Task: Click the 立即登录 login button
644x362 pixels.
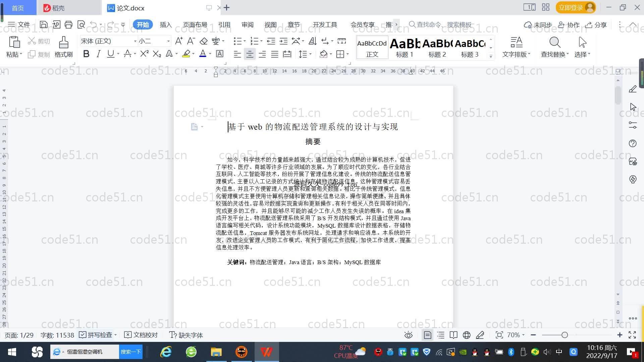Action: pos(576,7)
